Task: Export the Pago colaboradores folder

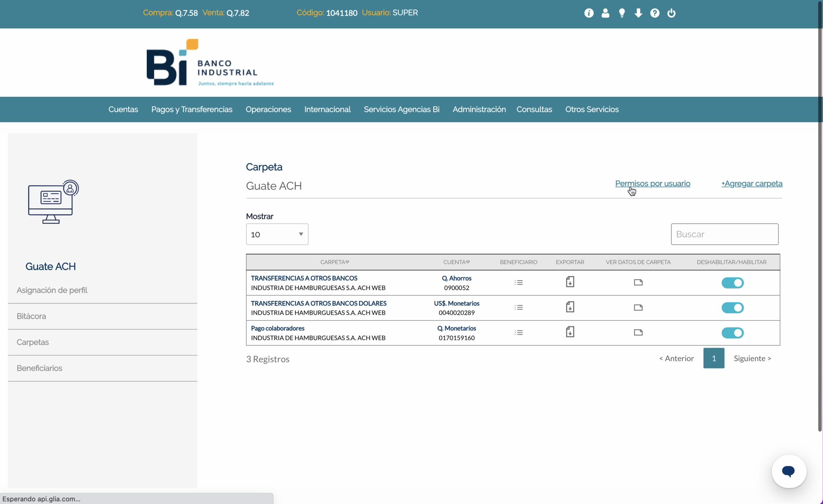Action: pyautogui.click(x=570, y=332)
